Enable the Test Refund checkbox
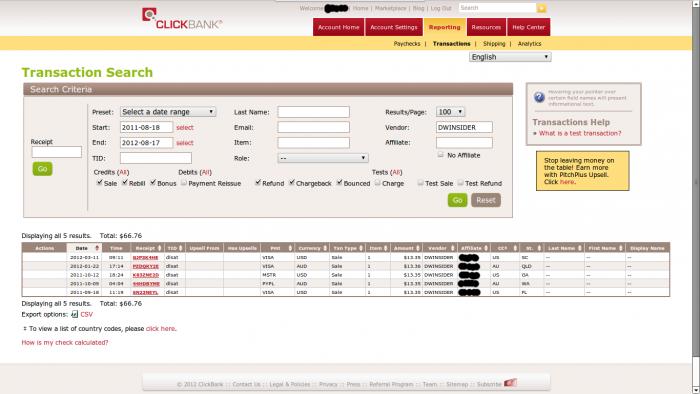This screenshot has height=394, width=700. click(460, 182)
